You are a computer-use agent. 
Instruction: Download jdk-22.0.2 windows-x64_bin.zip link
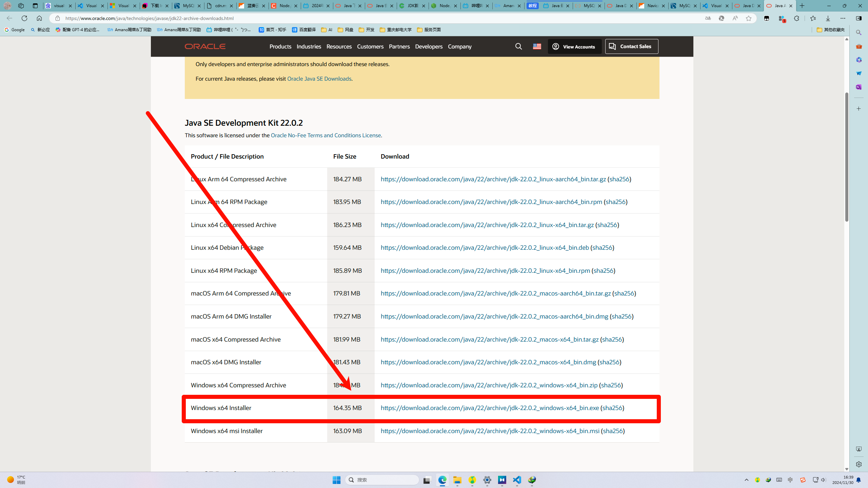point(489,385)
